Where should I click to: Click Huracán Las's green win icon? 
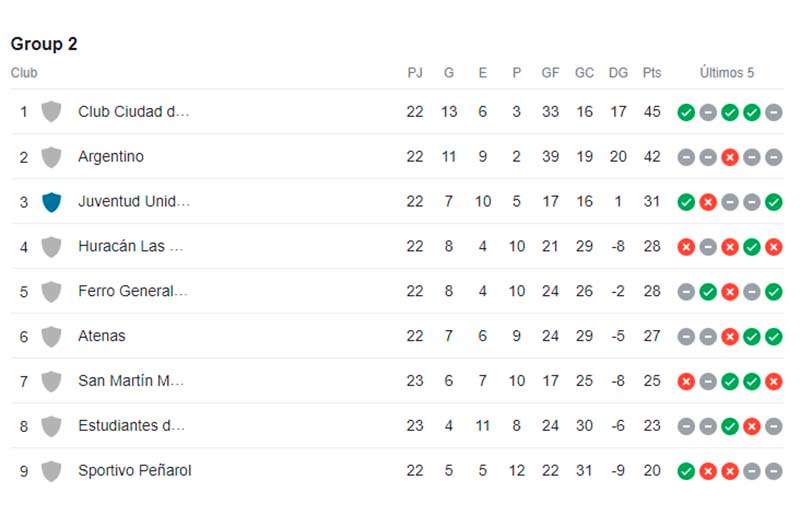pyautogui.click(x=752, y=247)
